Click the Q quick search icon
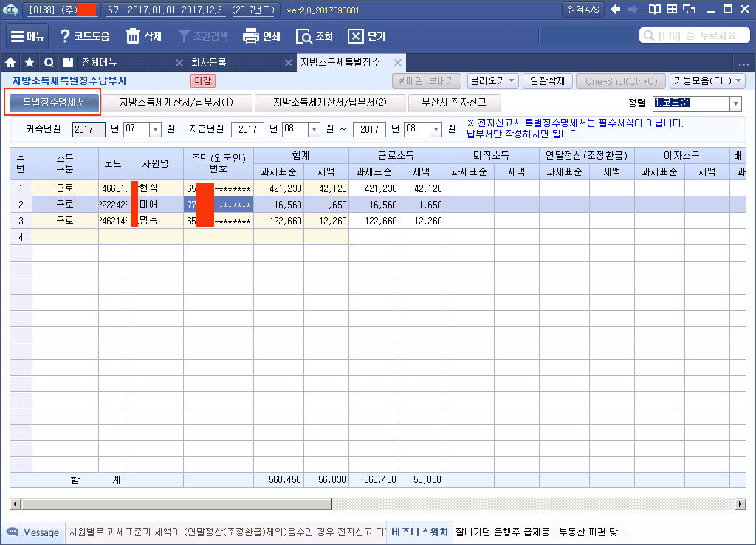Screen dimensions: 756x545 coord(49,63)
